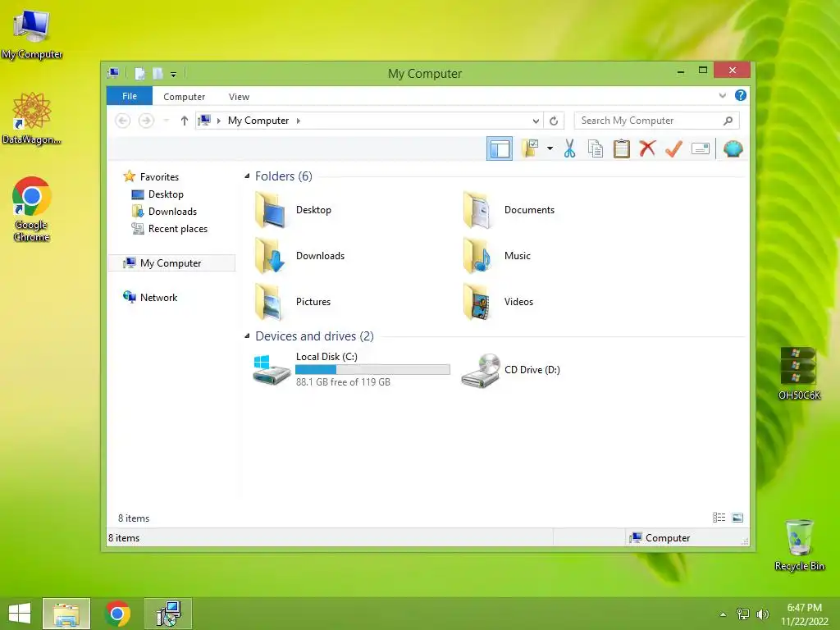This screenshot has height=630, width=840.
Task: Click '88.1 GB free of 119 GB' text
Action: tap(343, 382)
